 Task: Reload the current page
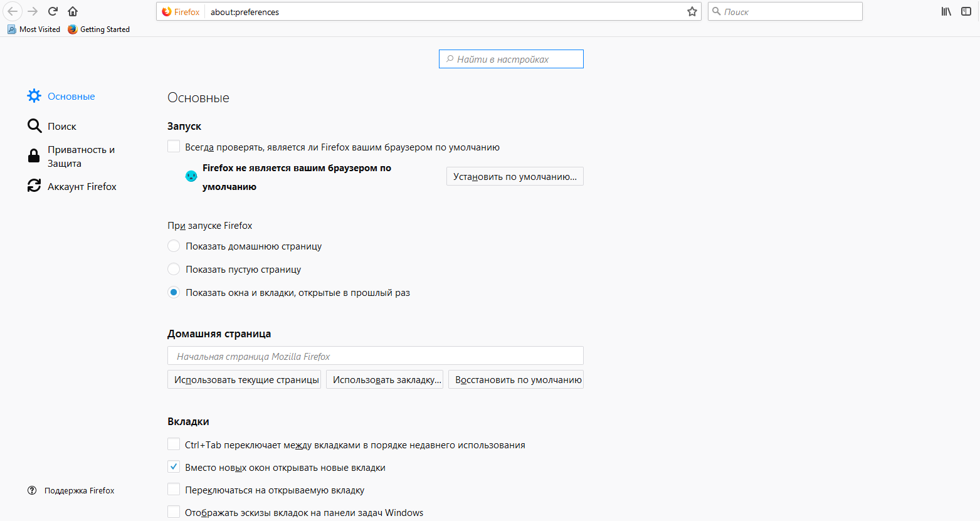point(53,11)
